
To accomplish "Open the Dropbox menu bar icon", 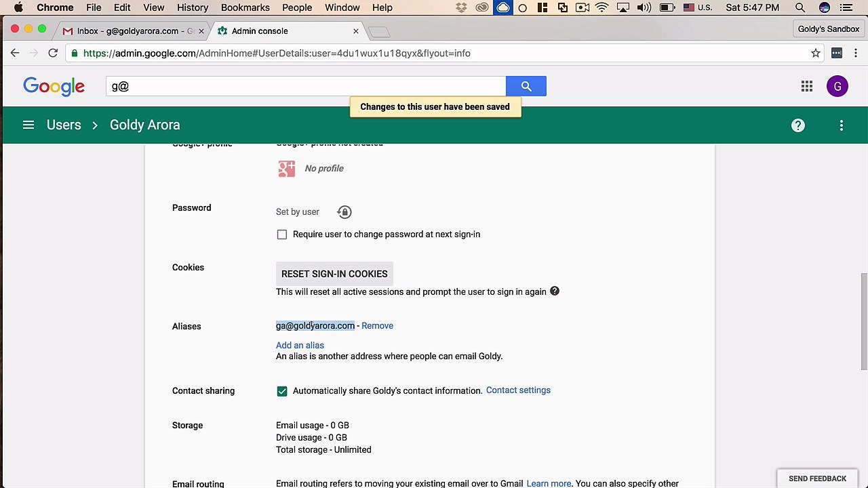I will point(462,7).
